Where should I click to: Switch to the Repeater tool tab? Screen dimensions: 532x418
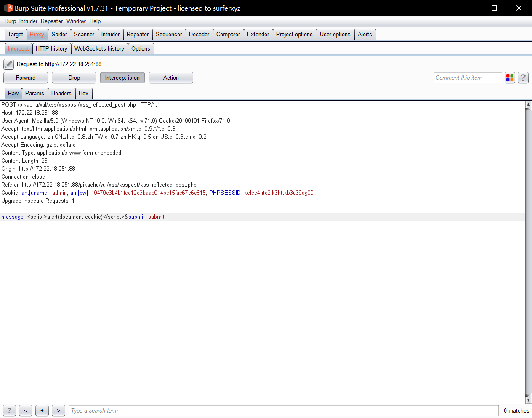click(138, 34)
